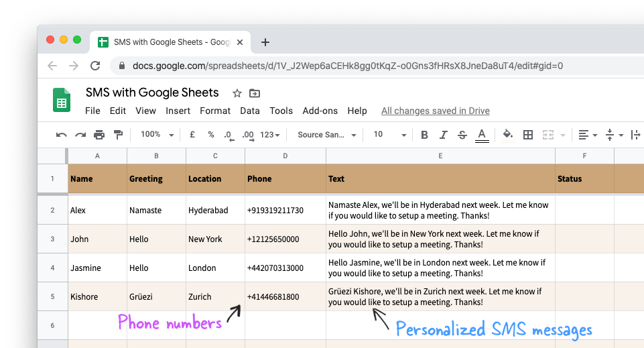This screenshot has width=644, height=348.
Task: Select cell containing Hyderabad
Action: coord(215,210)
